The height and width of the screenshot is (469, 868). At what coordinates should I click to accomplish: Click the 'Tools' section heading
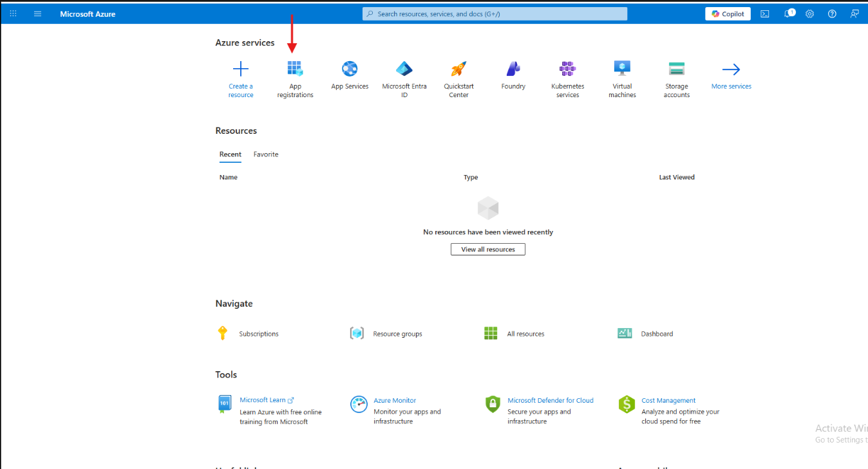pyautogui.click(x=227, y=374)
